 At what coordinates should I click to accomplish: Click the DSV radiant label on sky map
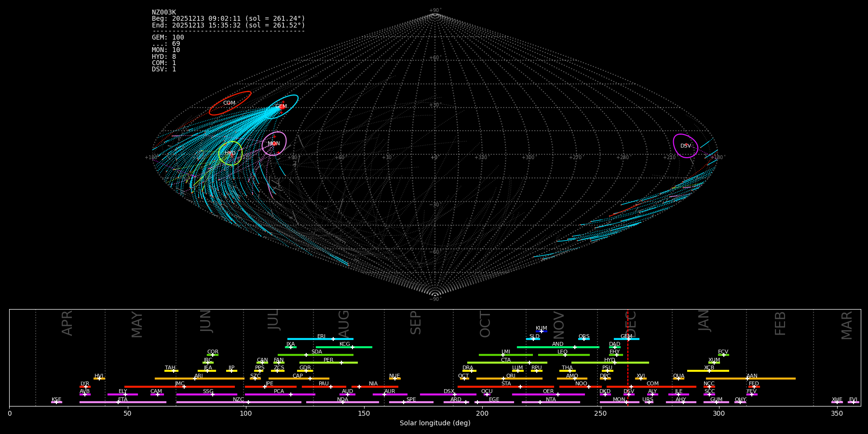click(x=686, y=146)
